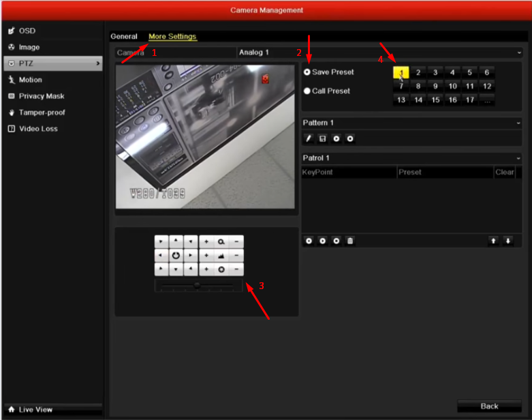
Task: Choose preset number 5
Action: [x=469, y=72]
